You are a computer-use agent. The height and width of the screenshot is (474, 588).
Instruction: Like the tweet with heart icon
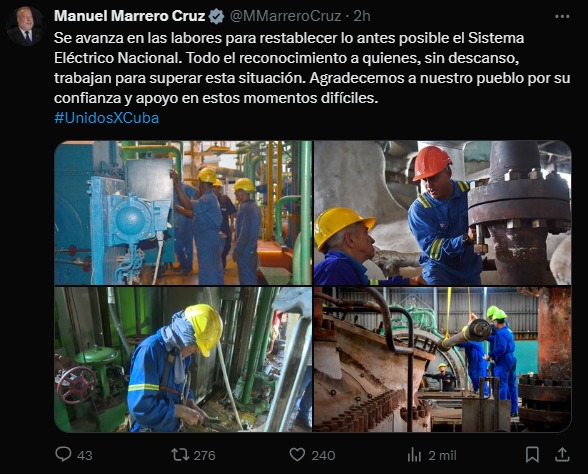click(297, 455)
